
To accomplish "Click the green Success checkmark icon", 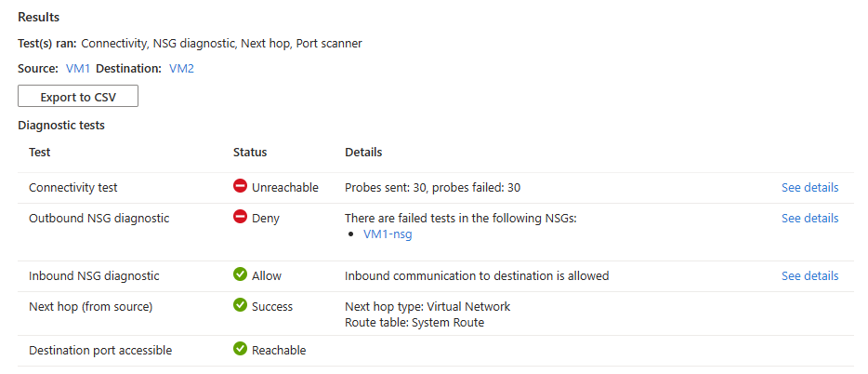I will coord(241,306).
